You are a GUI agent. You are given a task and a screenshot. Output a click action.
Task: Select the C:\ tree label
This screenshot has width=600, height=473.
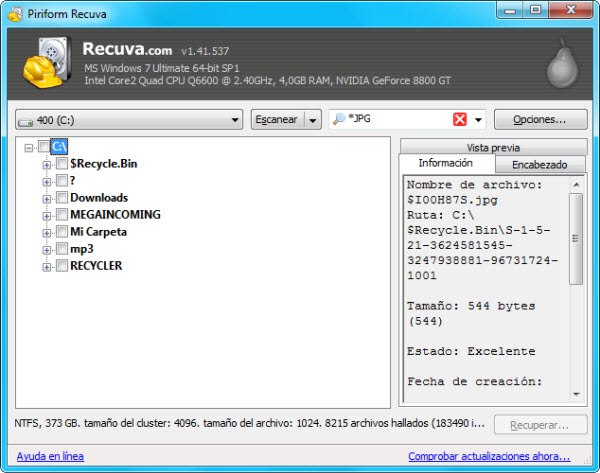[59, 147]
